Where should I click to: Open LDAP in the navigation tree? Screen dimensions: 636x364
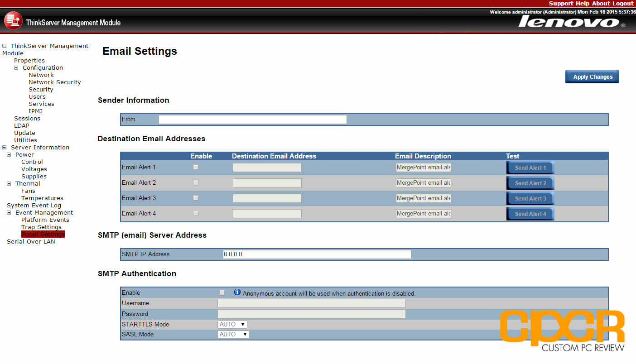(22, 125)
